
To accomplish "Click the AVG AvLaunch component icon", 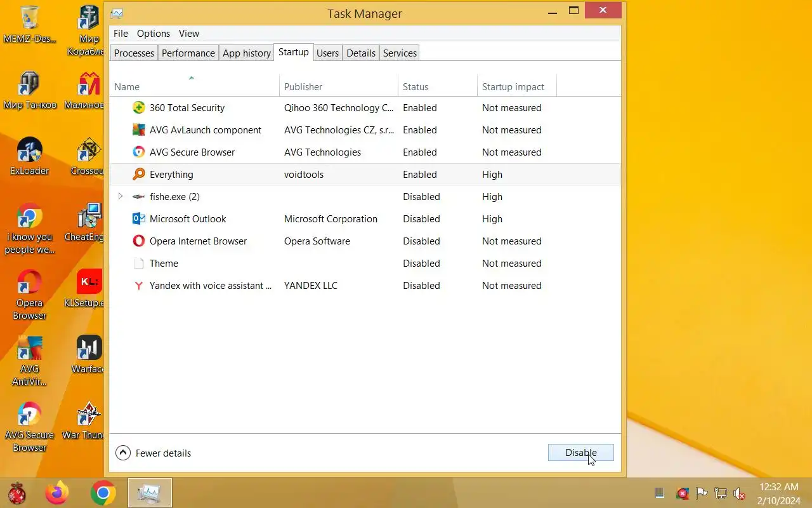I will tap(138, 130).
